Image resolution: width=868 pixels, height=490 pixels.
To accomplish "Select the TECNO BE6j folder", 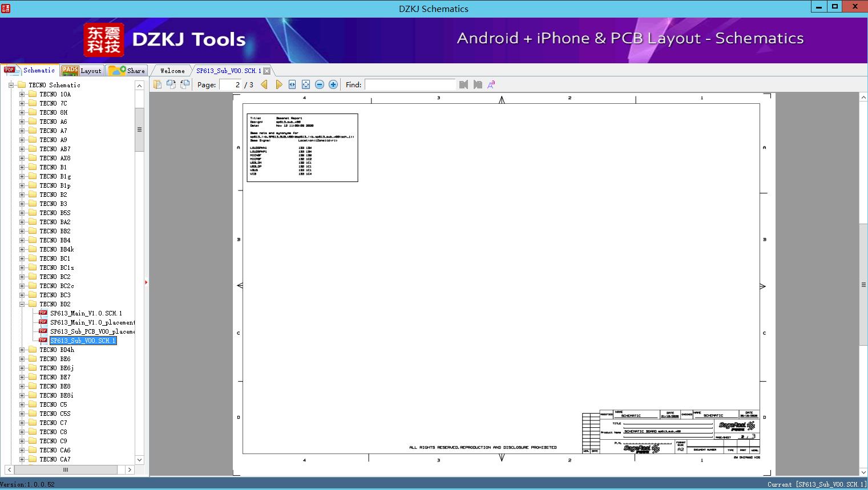I will click(56, 368).
